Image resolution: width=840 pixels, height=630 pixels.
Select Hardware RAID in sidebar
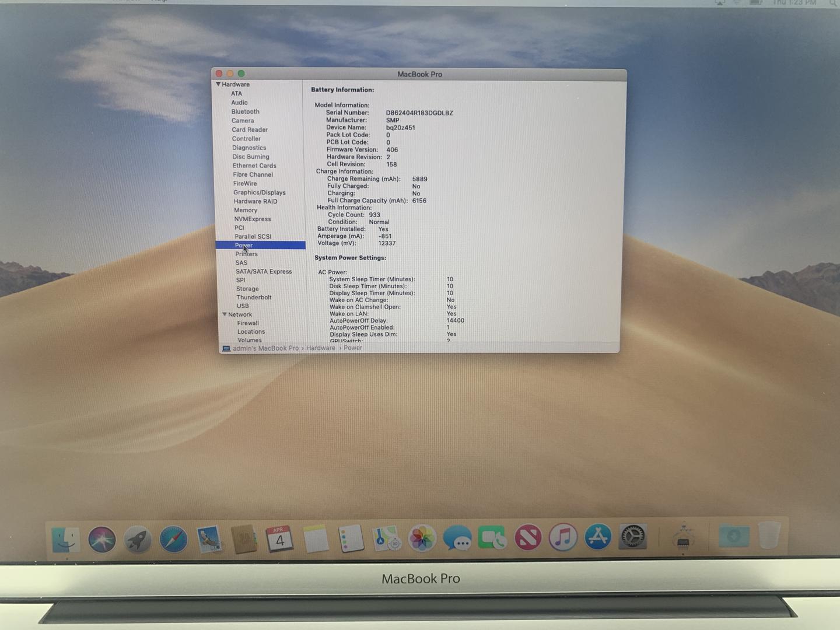(256, 201)
